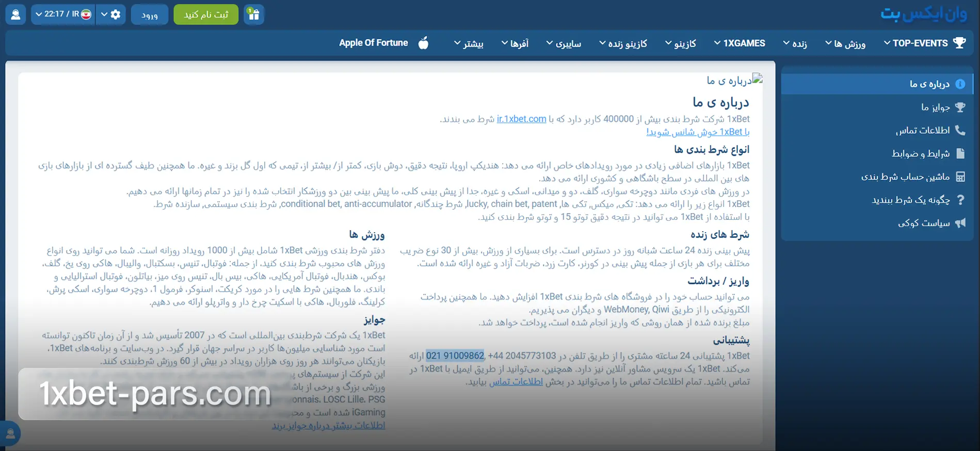This screenshot has height=451, width=980.
Task: Click the user profile icon in header
Action: tap(16, 14)
